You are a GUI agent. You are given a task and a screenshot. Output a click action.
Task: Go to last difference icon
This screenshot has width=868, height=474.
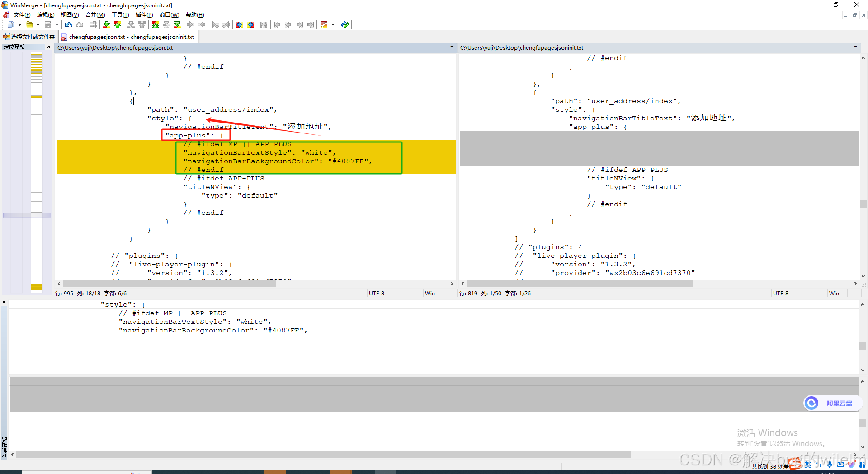coord(177,25)
